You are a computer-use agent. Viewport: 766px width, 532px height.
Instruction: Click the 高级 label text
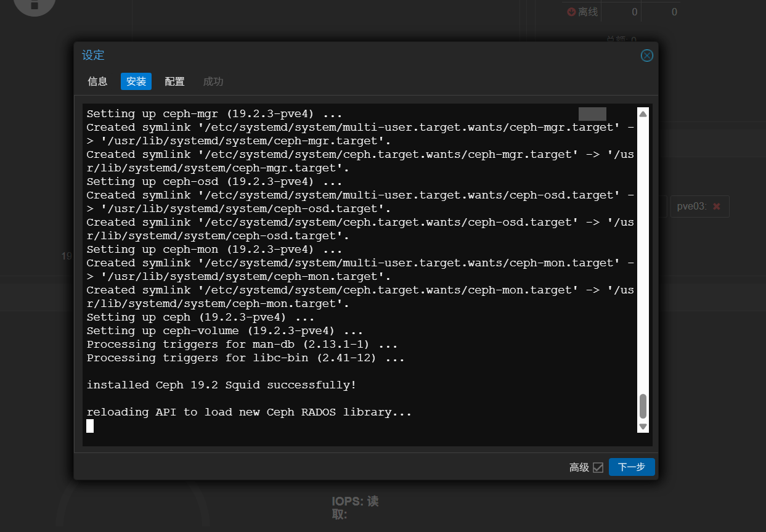click(579, 467)
